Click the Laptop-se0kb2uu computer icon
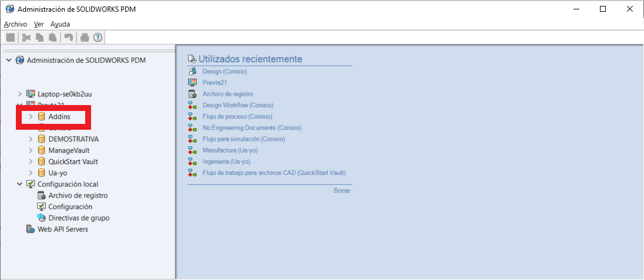Viewport: 644px width, 280px height. (x=31, y=93)
